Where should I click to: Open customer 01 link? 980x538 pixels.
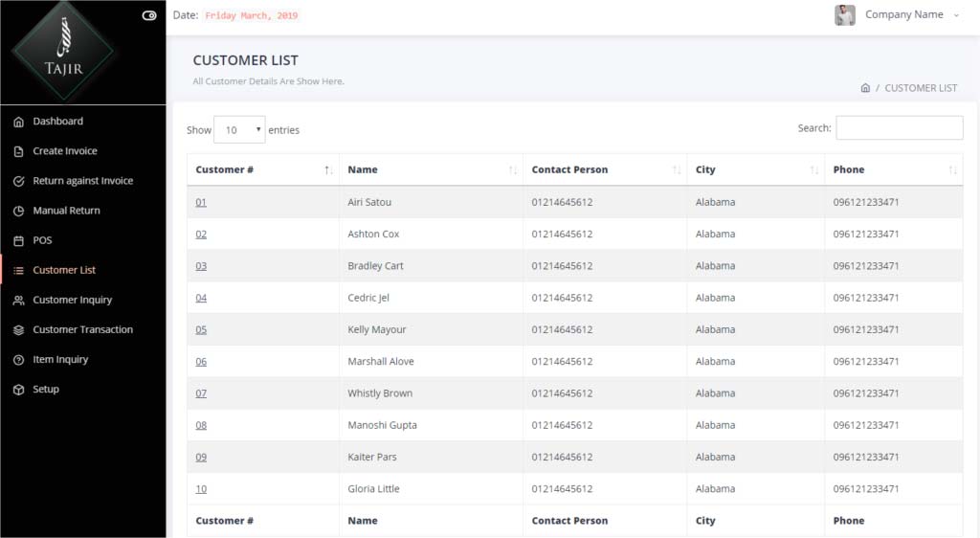pyautogui.click(x=201, y=202)
